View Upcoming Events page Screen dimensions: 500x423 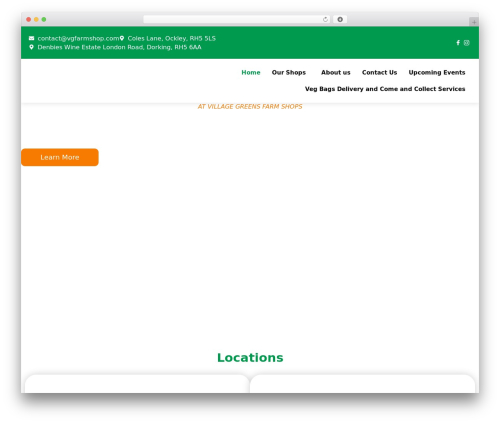437,72
